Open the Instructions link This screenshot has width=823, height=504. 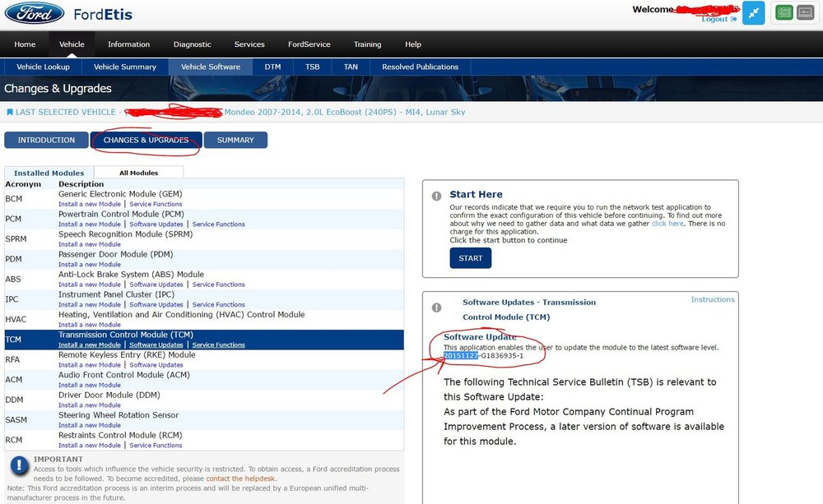pos(712,299)
